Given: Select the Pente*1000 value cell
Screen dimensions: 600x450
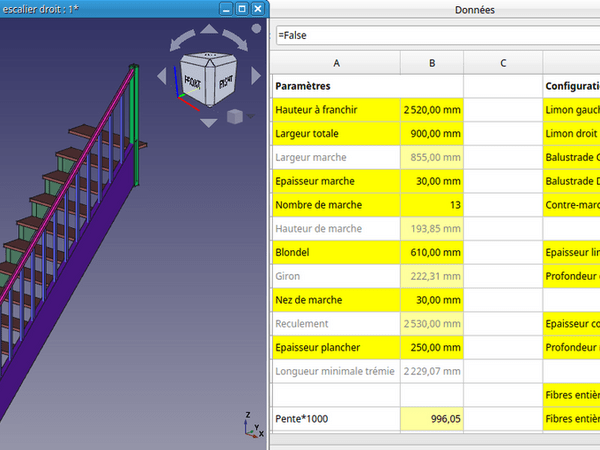Looking at the screenshot, I should point(432,420).
